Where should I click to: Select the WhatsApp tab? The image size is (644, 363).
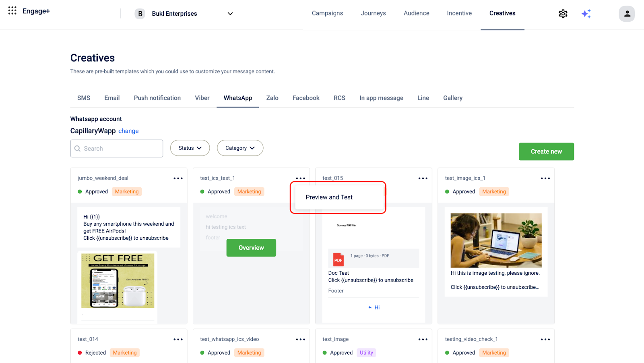click(x=238, y=98)
